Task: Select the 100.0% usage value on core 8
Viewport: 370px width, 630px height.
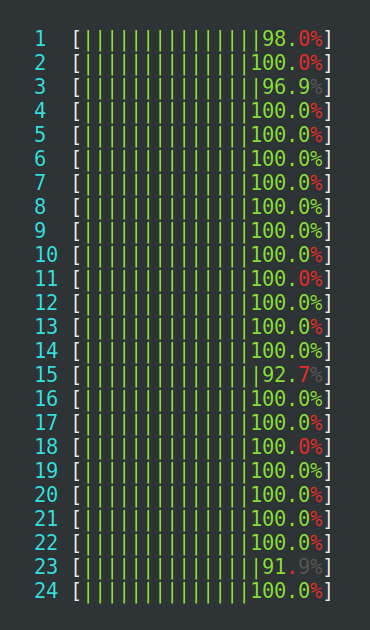Action: pyautogui.click(x=287, y=207)
